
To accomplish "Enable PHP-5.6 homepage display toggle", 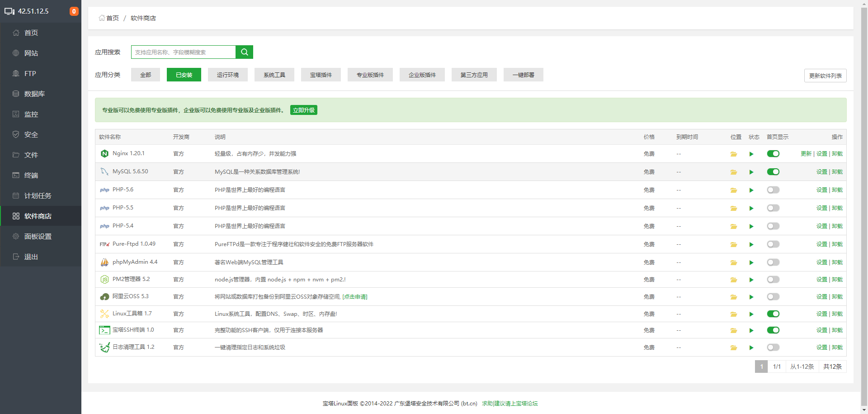I will pyautogui.click(x=773, y=190).
